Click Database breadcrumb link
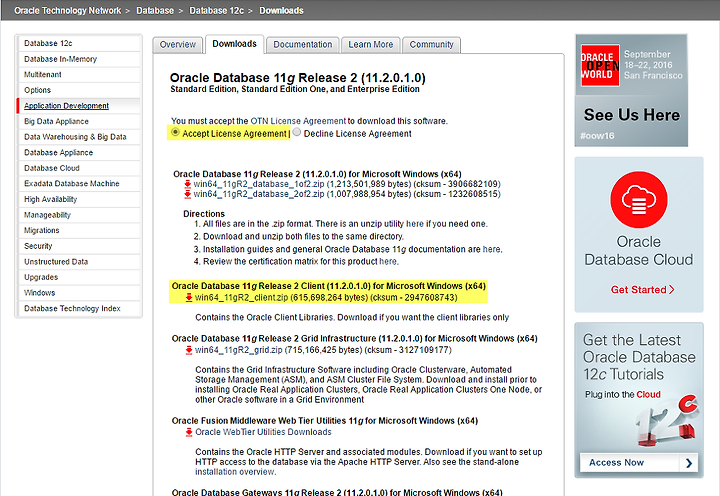720x496 pixels. pos(155,11)
